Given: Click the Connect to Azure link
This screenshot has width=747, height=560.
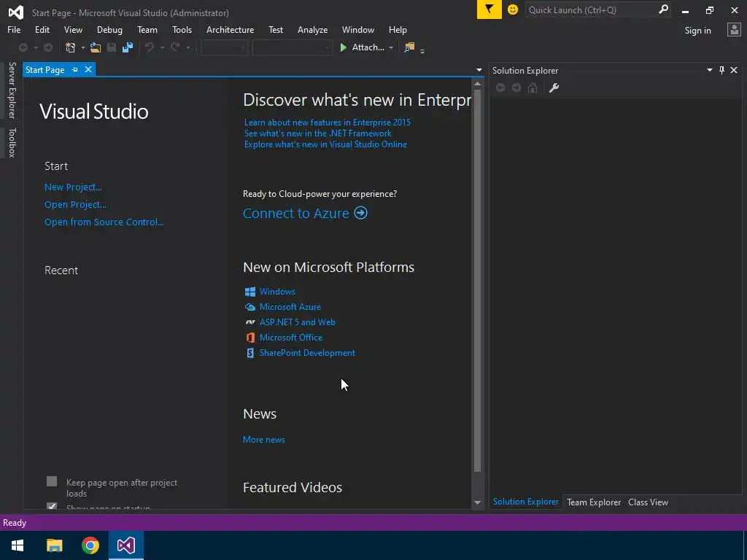Looking at the screenshot, I should click(x=296, y=214).
